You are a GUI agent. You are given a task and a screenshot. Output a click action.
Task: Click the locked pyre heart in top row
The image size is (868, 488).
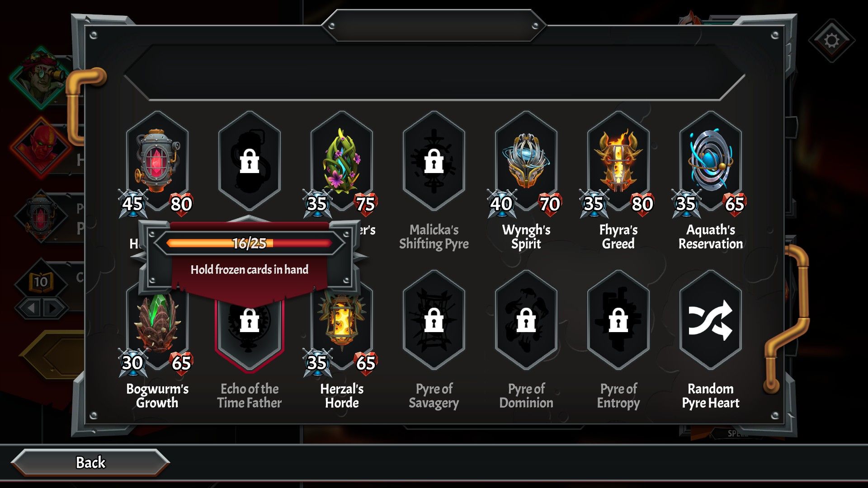pos(250,161)
